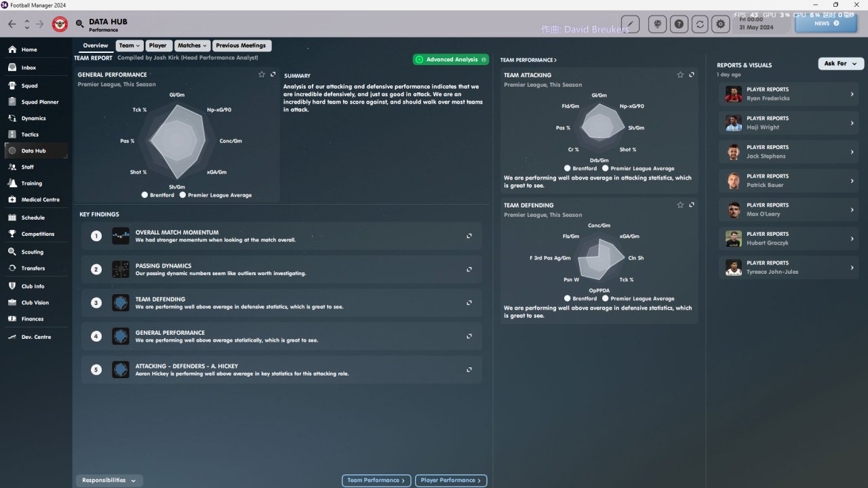Image resolution: width=868 pixels, height=488 pixels.
Task: Toggle the Advanced Analysis switch
Action: tap(451, 60)
